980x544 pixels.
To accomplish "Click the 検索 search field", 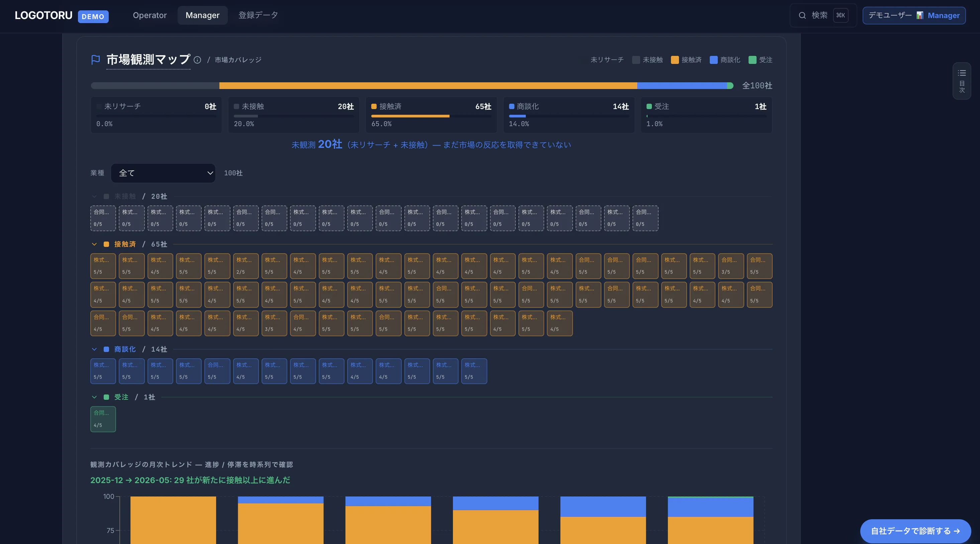I will [823, 15].
